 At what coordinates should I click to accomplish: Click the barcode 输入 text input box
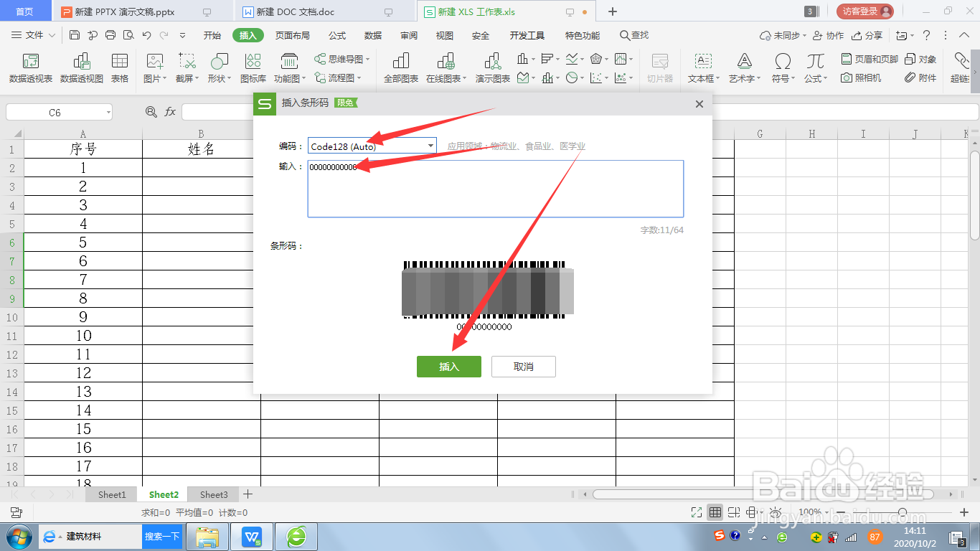[x=496, y=188]
